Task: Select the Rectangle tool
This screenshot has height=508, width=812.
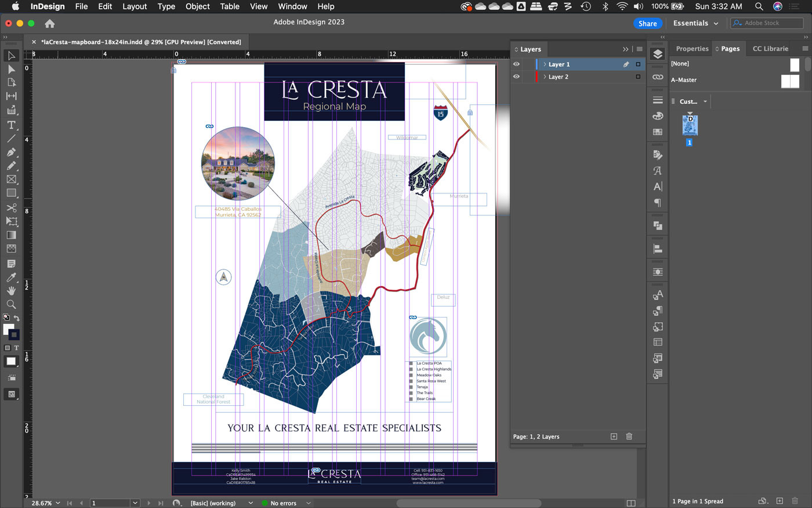Action: point(11,193)
